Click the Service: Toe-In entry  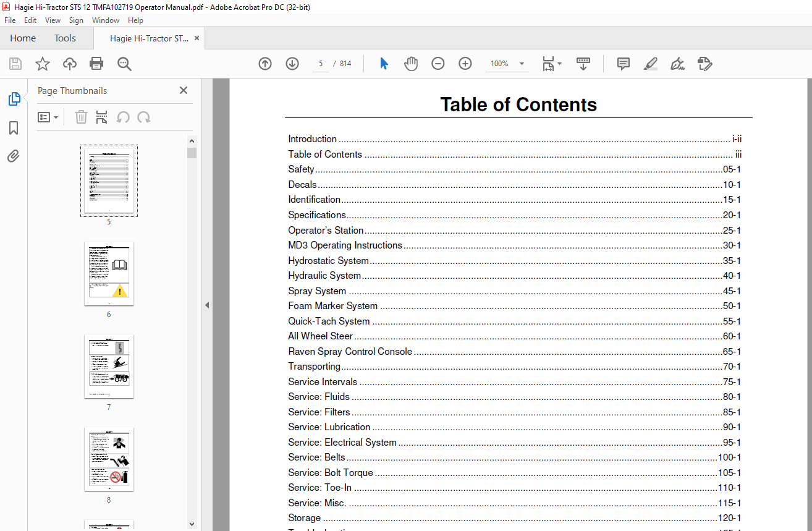pyautogui.click(x=514, y=487)
